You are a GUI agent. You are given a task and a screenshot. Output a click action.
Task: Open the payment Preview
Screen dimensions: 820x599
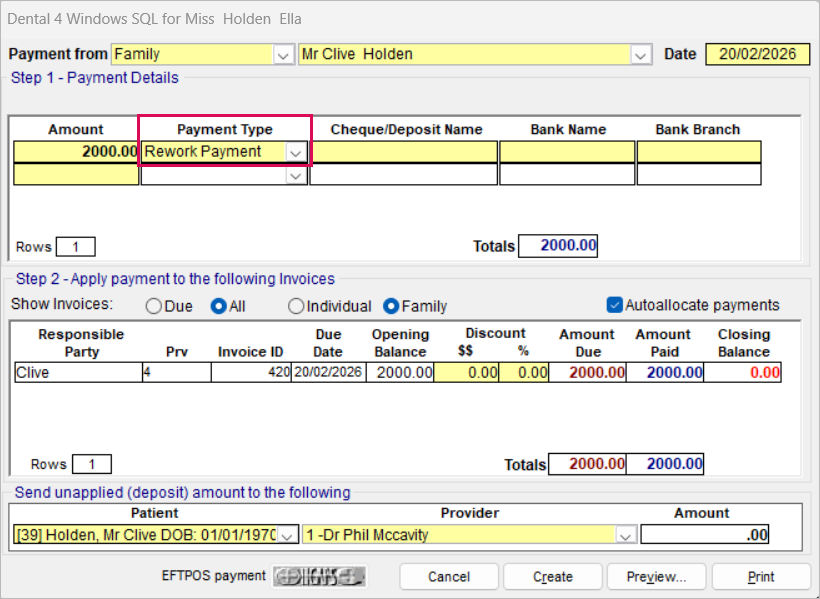pyautogui.click(x=656, y=577)
